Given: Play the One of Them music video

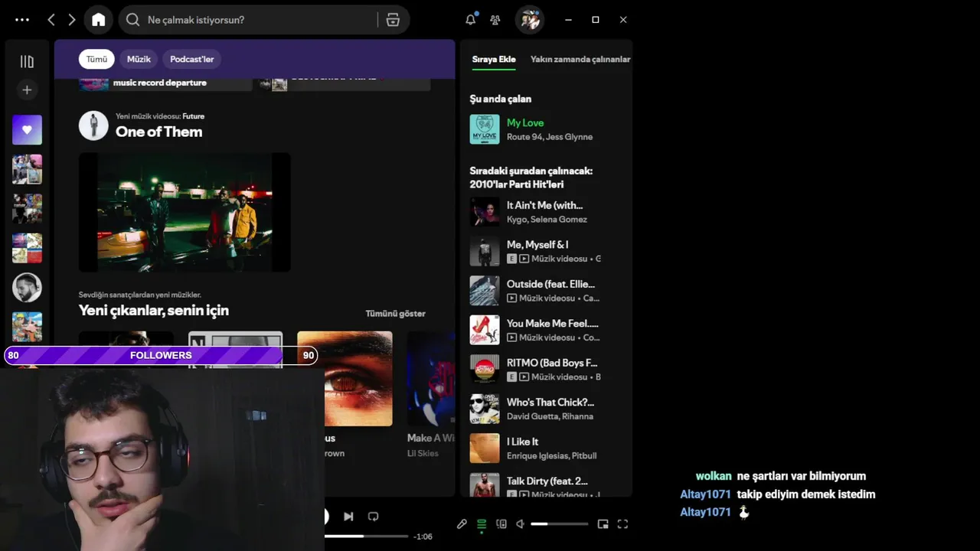Looking at the screenshot, I should [x=185, y=212].
